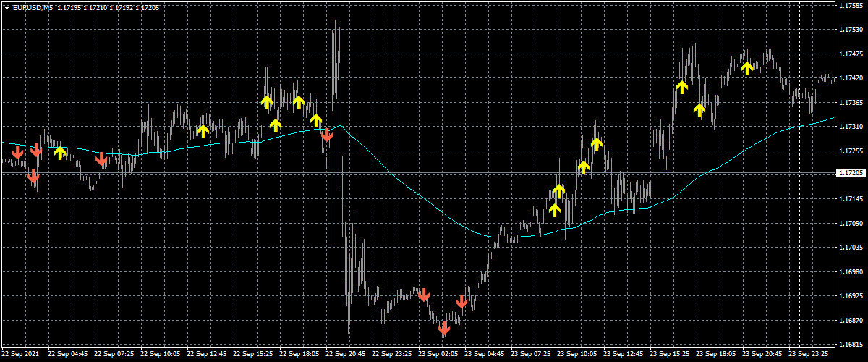Click the time label 23 Sep 18:05
This screenshot has height=362, width=868.
(715, 355)
